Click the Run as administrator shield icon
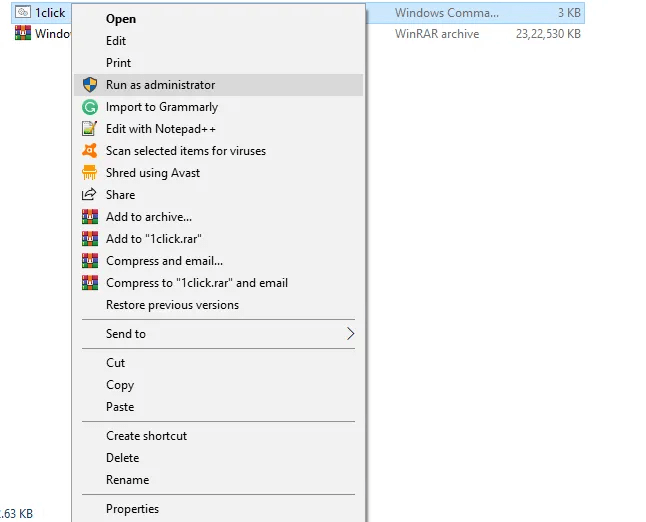 (90, 85)
